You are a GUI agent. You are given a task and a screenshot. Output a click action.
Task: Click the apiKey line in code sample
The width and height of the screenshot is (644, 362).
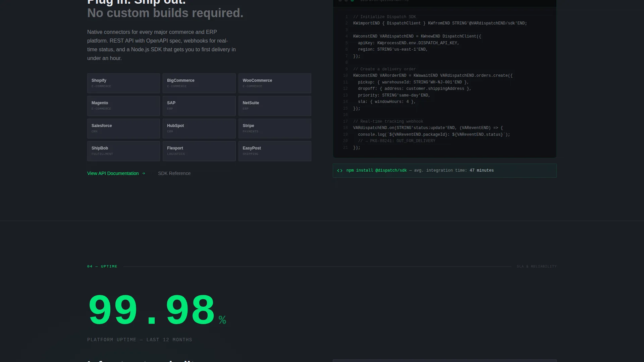tap(409, 43)
